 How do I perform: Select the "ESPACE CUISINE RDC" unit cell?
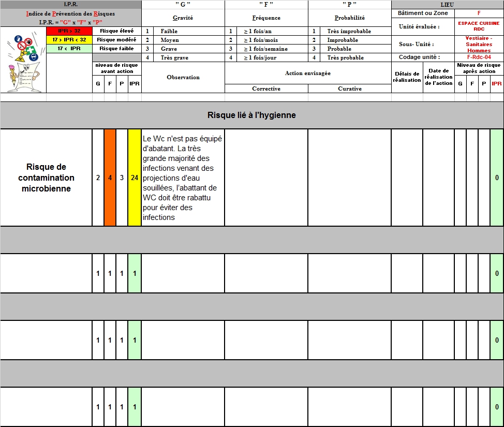pos(479,26)
